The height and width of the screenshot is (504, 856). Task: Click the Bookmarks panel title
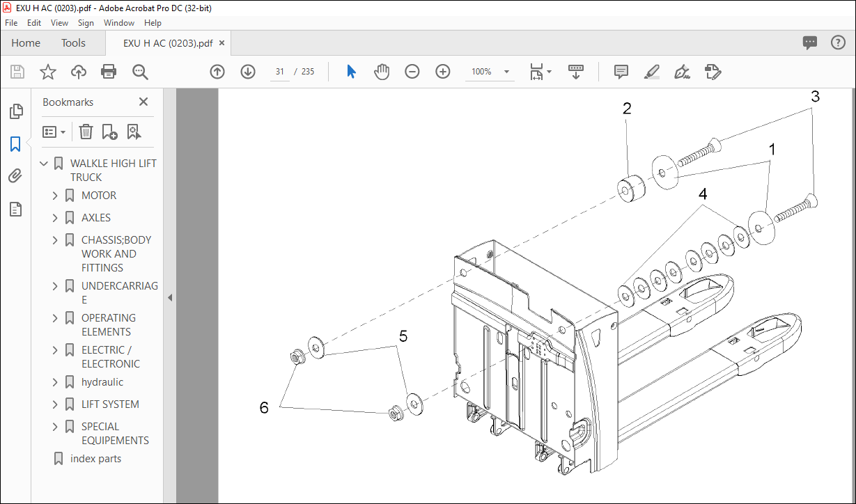[x=68, y=102]
